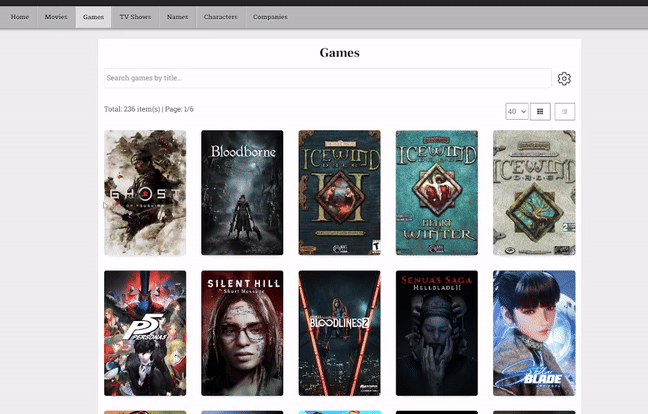648x414 pixels.
Task: Open the Stellar Blade game cover
Action: 534,333
